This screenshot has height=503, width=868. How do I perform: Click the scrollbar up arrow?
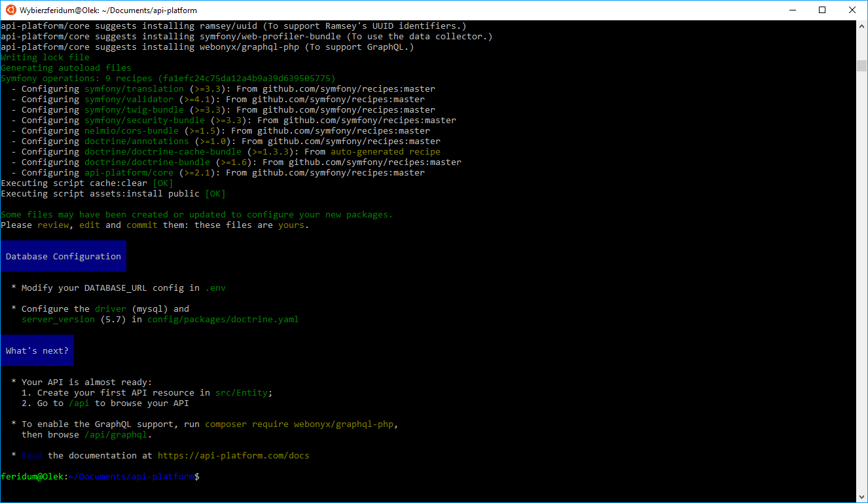pyautogui.click(x=861, y=26)
